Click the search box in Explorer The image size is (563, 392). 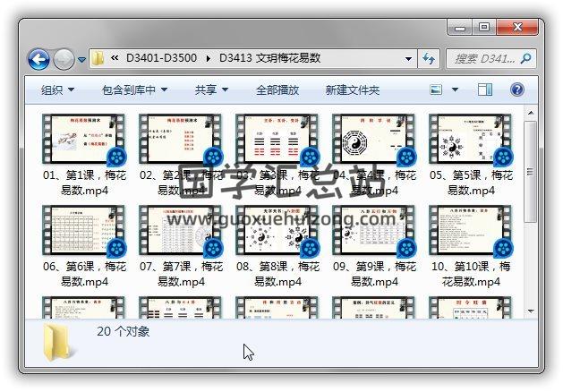click(488, 59)
